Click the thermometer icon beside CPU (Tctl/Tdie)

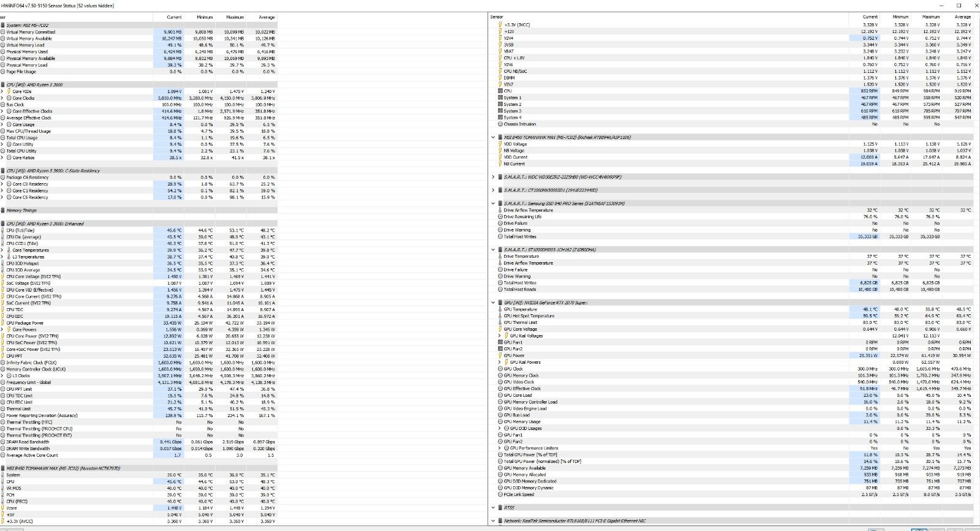[x=3, y=230]
